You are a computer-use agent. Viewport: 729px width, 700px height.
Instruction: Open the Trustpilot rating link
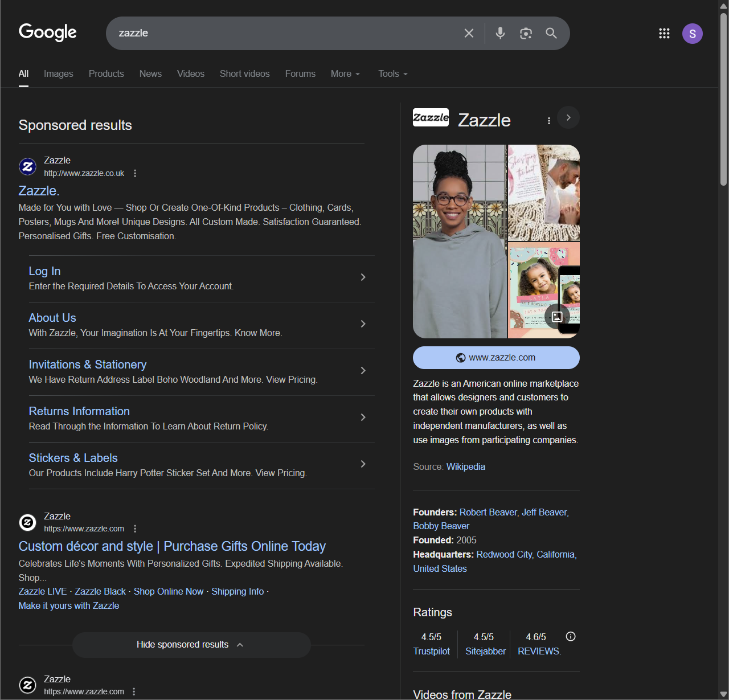[432, 651]
